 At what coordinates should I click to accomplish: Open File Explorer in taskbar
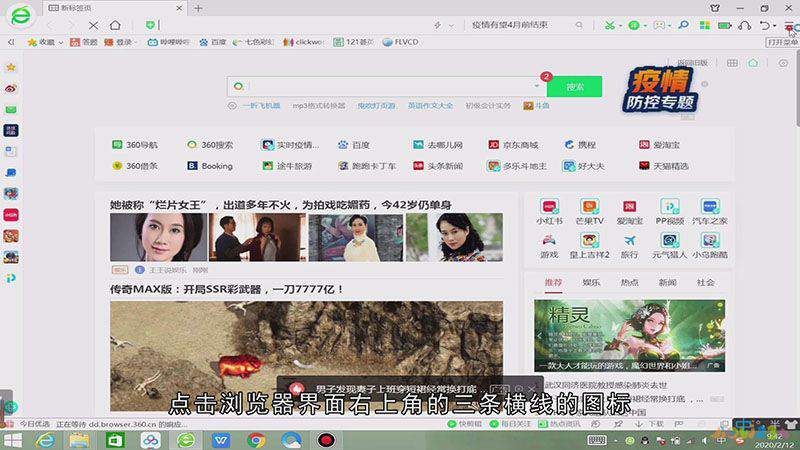79,440
